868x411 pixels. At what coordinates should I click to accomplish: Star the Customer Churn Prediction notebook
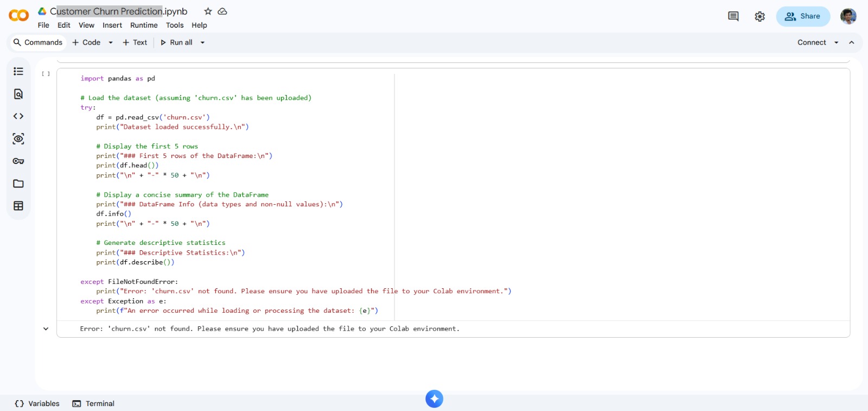click(208, 11)
